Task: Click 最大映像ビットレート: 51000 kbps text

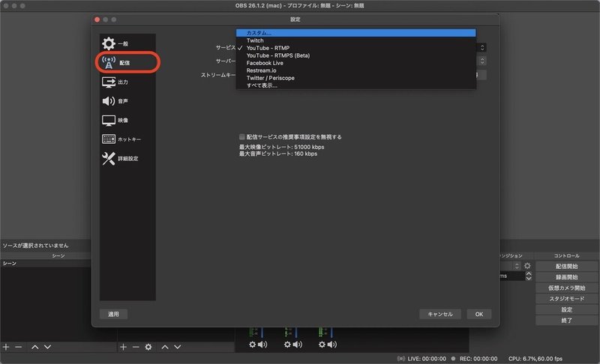Action: pyautogui.click(x=282, y=147)
